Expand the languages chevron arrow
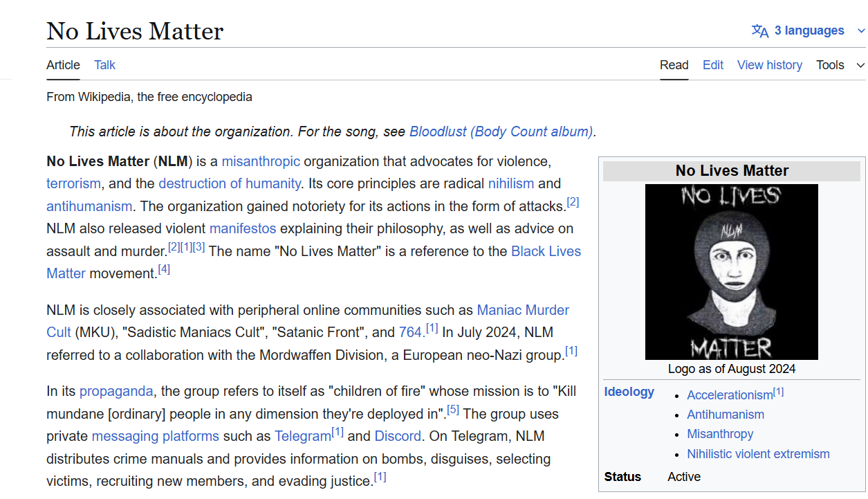Screen dimensions: 868x499 (x=861, y=31)
